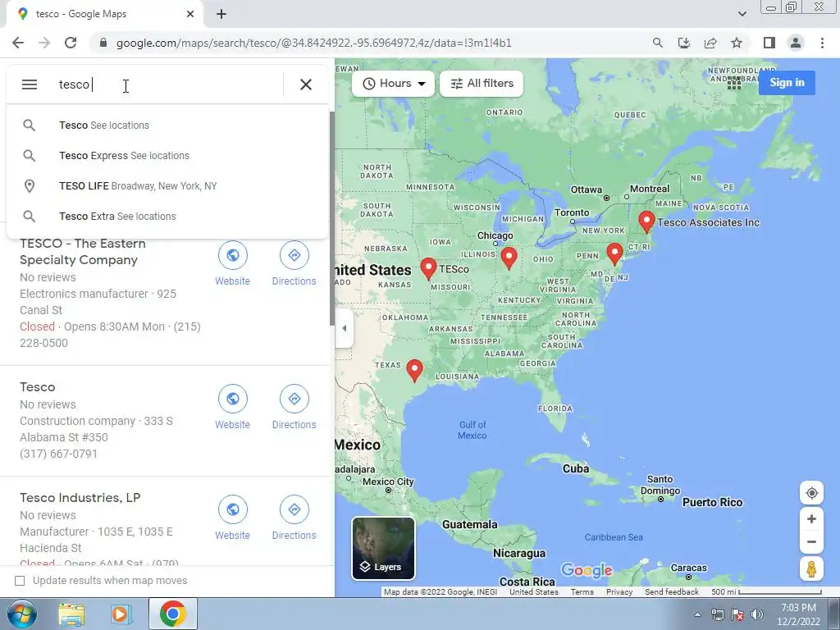Click the red map pin in Texas
Image resolution: width=840 pixels, height=630 pixels.
coord(414,370)
